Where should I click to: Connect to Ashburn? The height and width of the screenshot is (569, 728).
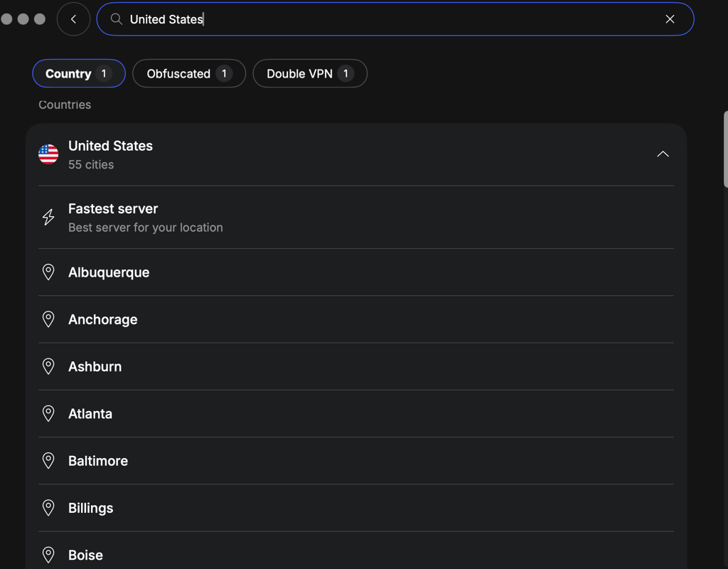click(355, 366)
